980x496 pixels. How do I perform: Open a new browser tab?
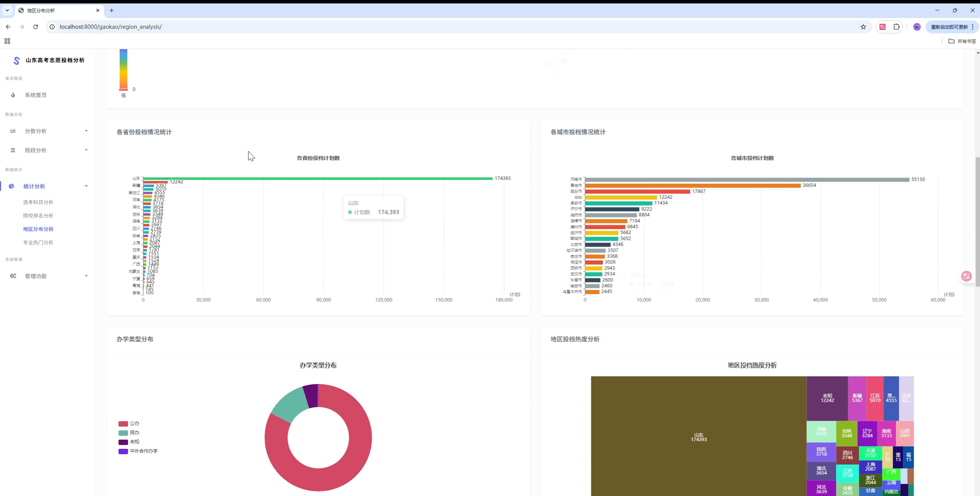click(x=112, y=10)
